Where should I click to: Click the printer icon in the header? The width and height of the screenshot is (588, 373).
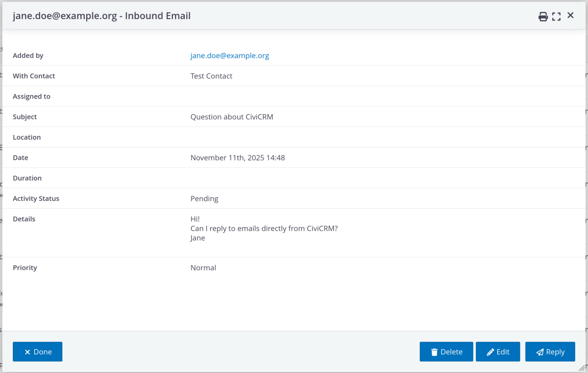click(543, 16)
